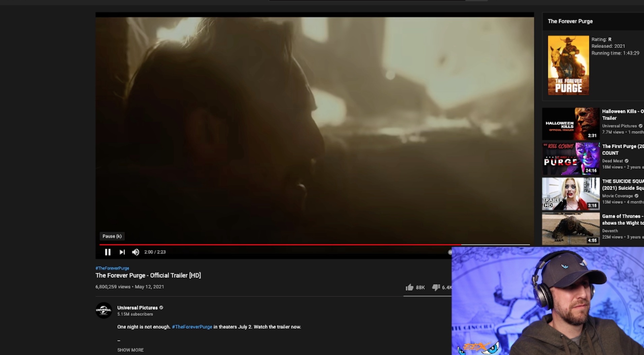Skip to the next video
This screenshot has height=355, width=644.
[x=122, y=252]
